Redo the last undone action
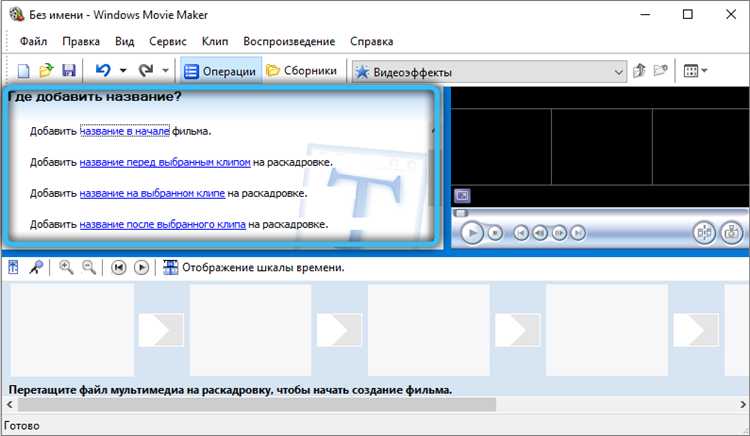The width and height of the screenshot is (750, 436). point(146,71)
